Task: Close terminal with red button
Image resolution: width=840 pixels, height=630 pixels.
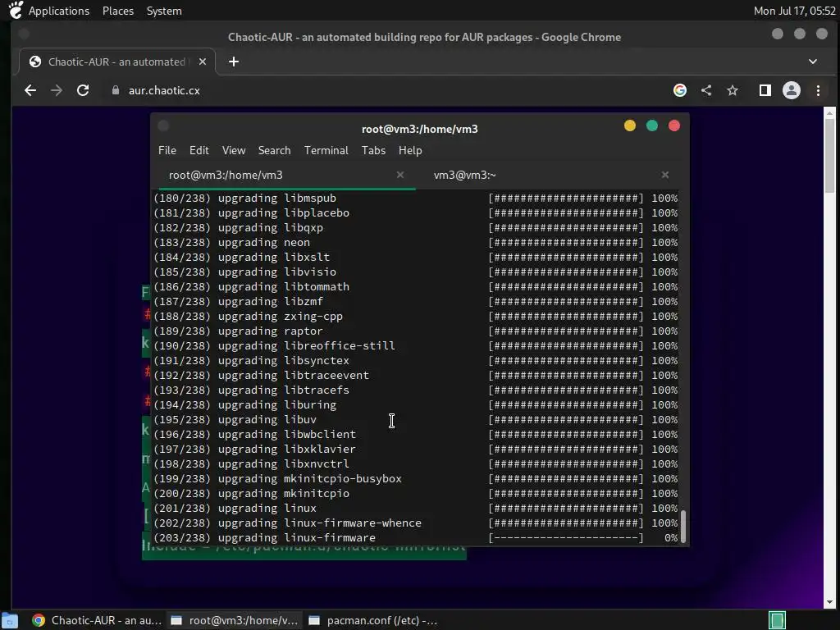Action: pos(674,126)
